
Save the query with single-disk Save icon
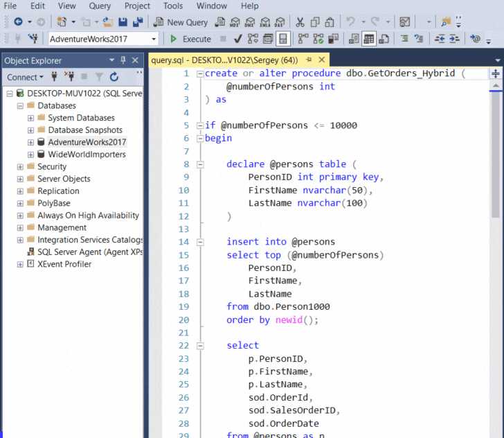[123, 22]
